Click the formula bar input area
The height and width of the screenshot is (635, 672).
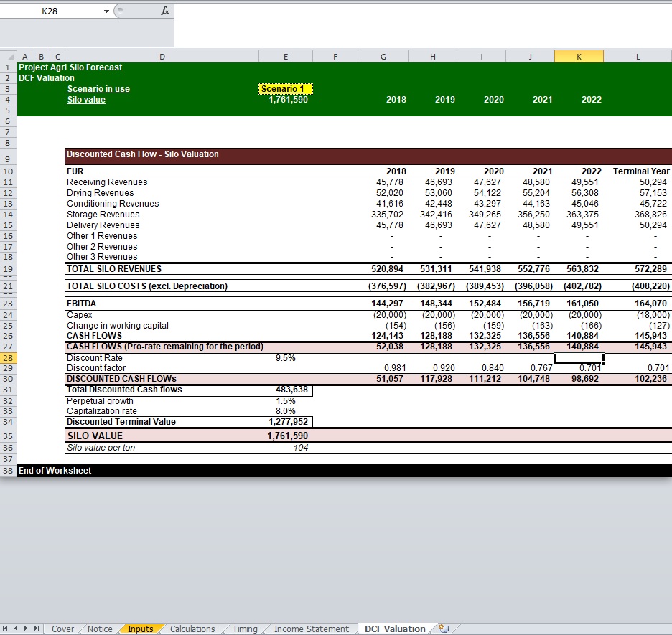click(423, 25)
